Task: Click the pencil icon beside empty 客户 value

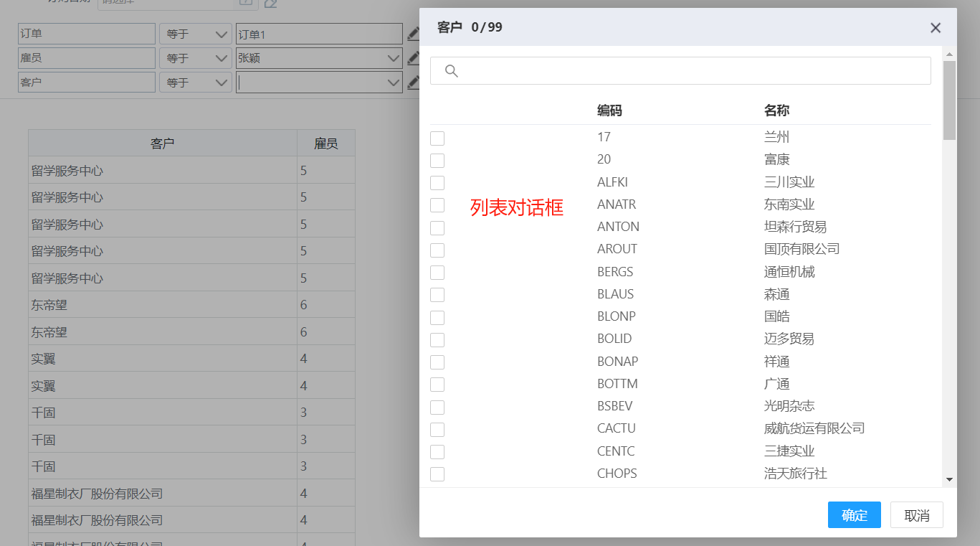Action: 413,83
